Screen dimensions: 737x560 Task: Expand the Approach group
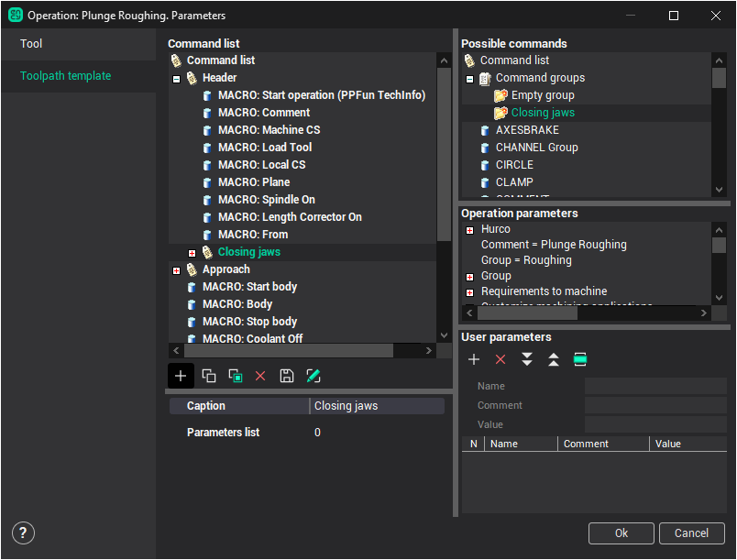tap(176, 269)
